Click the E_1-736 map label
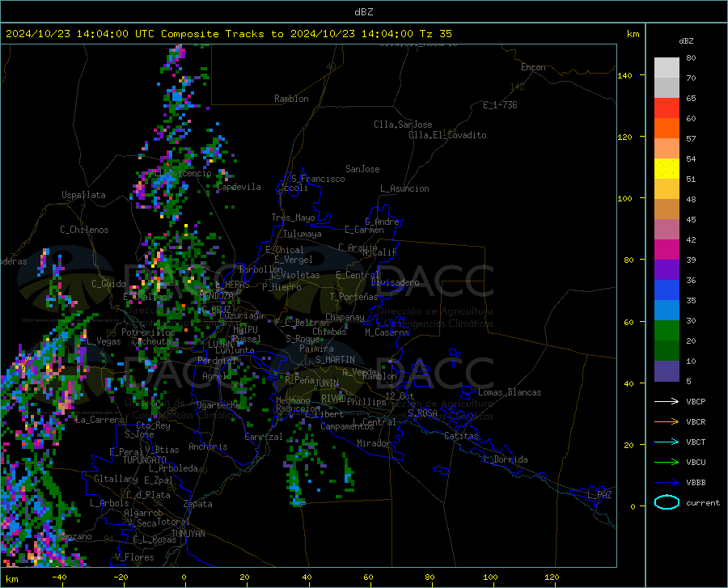The image size is (728, 588). (500, 105)
